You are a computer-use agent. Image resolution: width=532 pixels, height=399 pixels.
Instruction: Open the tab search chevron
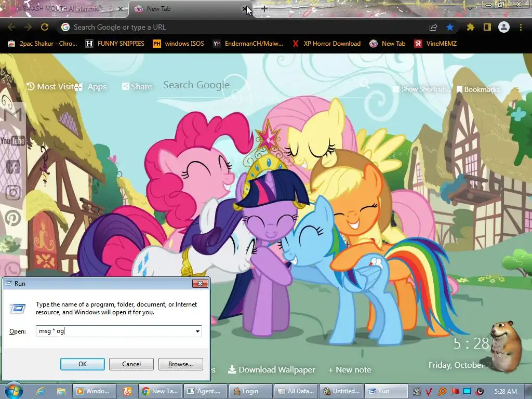click(470, 8)
